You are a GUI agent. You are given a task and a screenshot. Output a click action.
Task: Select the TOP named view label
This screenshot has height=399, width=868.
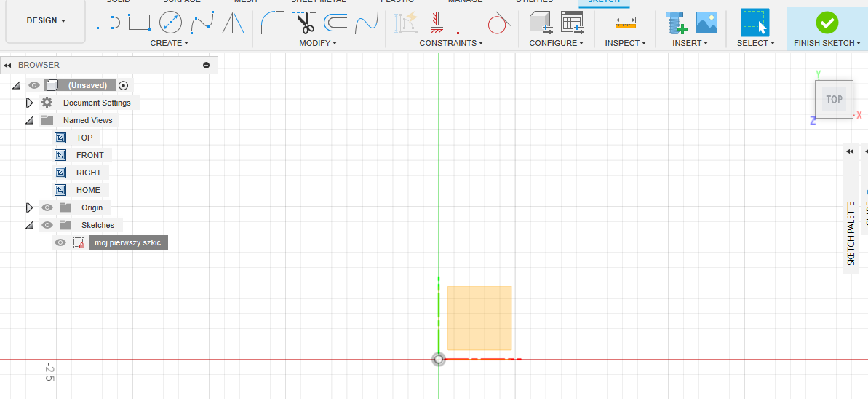tap(84, 138)
